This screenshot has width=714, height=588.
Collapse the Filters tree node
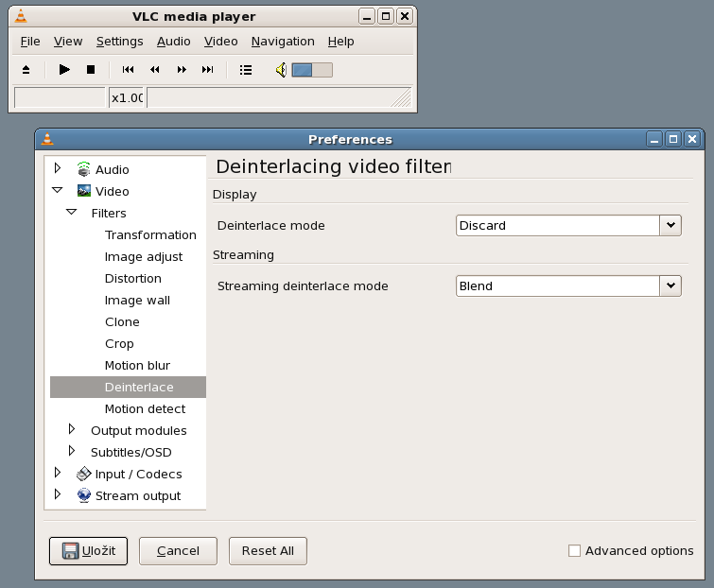[72, 213]
